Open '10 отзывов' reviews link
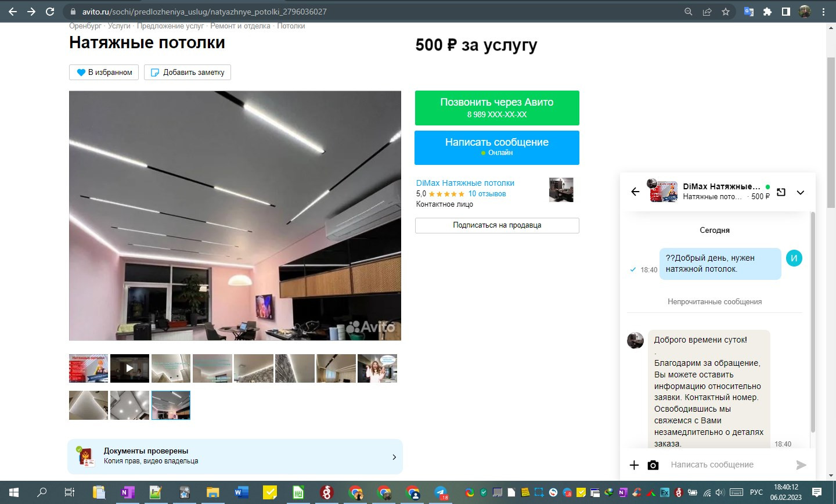The width and height of the screenshot is (836, 504). (x=487, y=194)
